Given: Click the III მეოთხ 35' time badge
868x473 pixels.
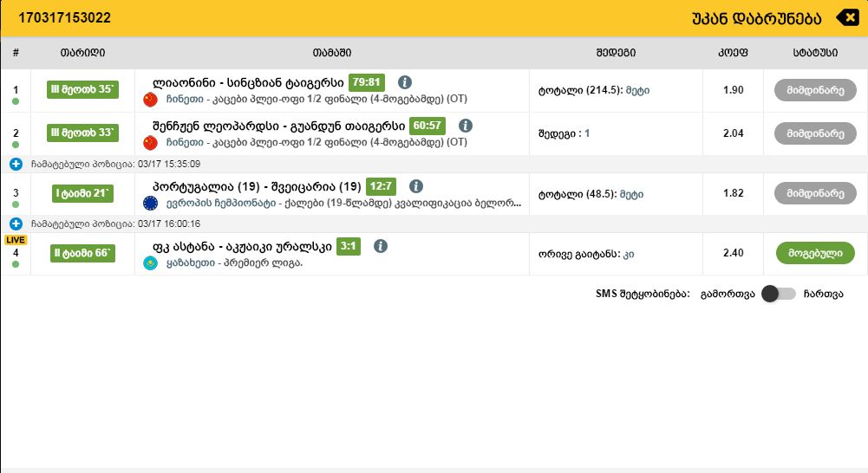Looking at the screenshot, I should 82,90.
